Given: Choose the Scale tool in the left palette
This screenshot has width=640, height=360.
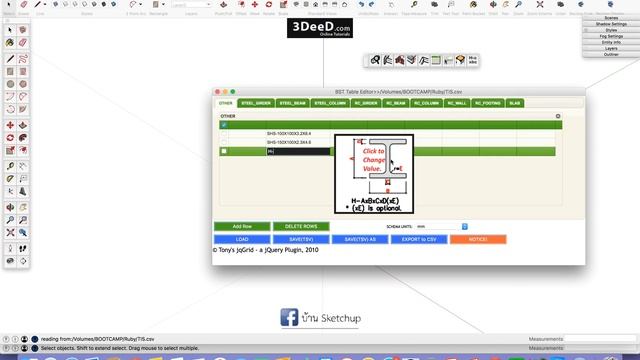Looking at the screenshot, I should coord(10,151).
